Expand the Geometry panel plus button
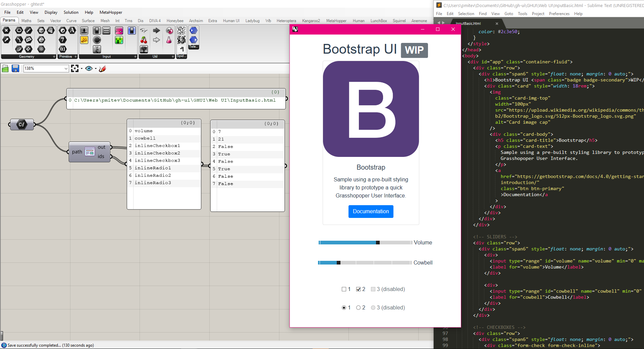 click(x=54, y=57)
